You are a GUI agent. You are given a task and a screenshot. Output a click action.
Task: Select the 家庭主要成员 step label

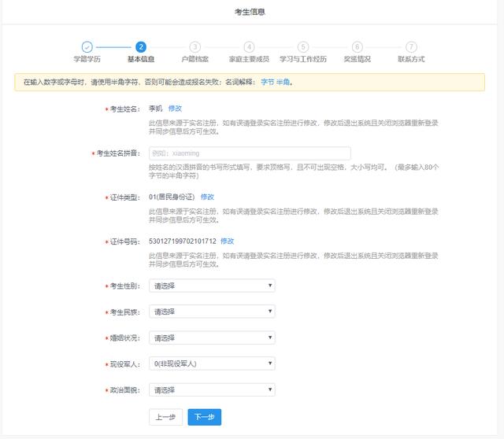coord(249,59)
